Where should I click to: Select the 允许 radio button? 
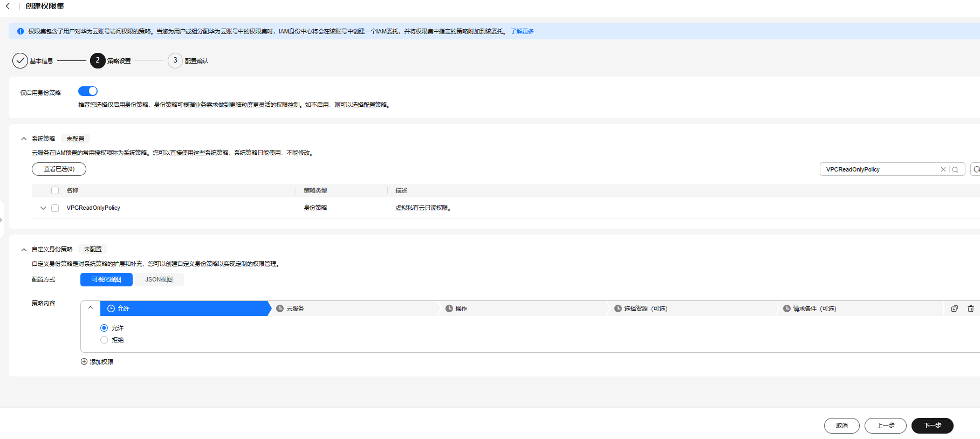[x=104, y=328]
